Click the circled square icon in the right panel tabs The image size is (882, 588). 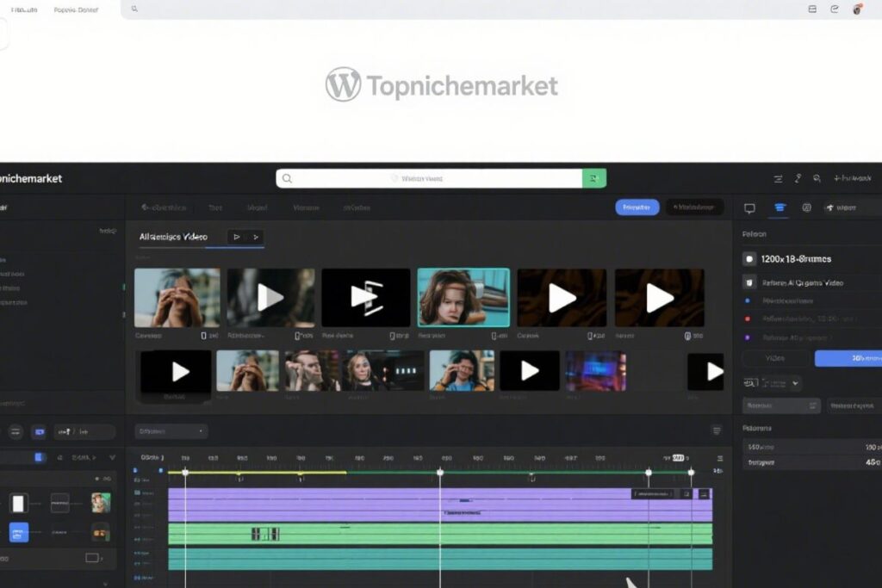pyautogui.click(x=806, y=207)
